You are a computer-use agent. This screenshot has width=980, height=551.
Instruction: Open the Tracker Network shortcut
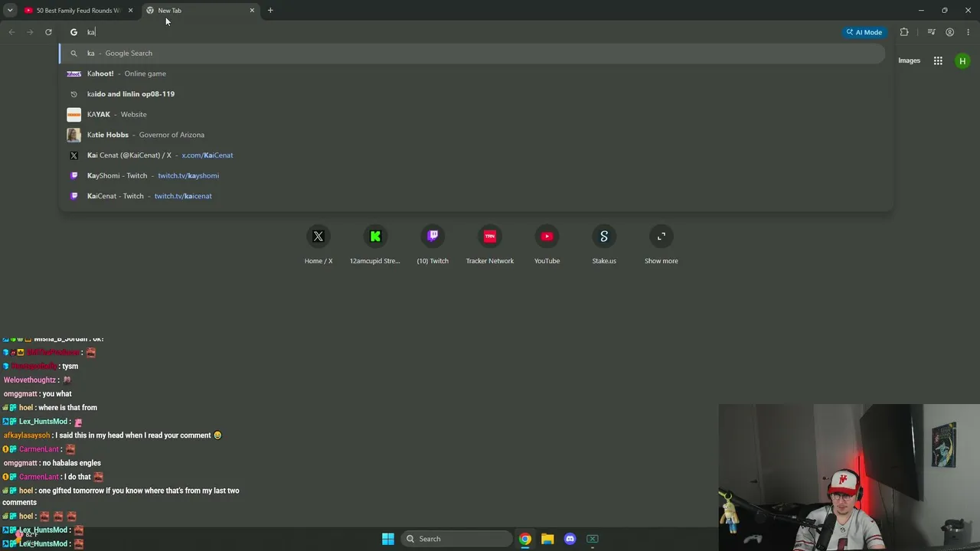490,245
